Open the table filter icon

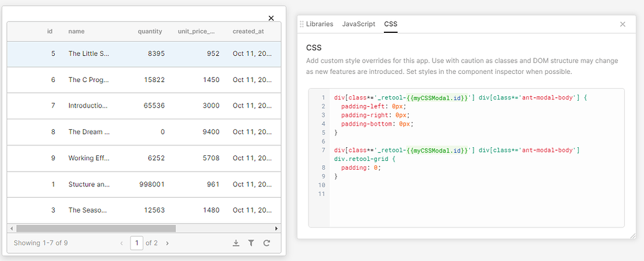251,243
